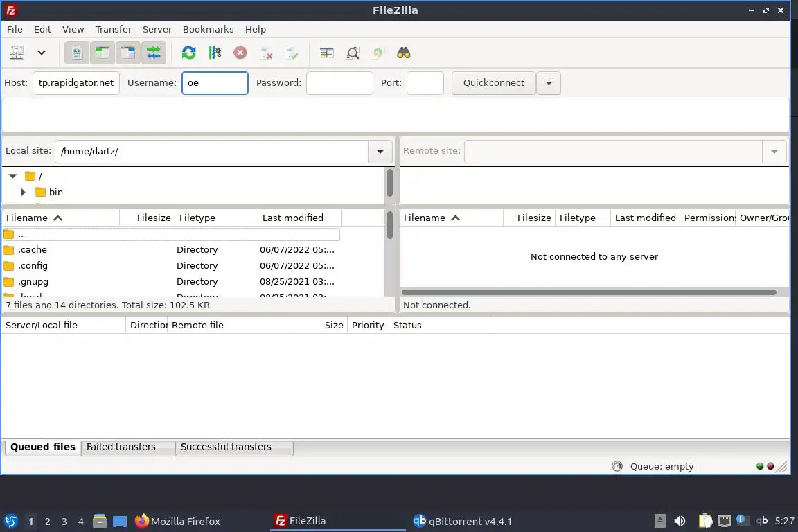Open Remote site path dropdown

[x=774, y=151]
